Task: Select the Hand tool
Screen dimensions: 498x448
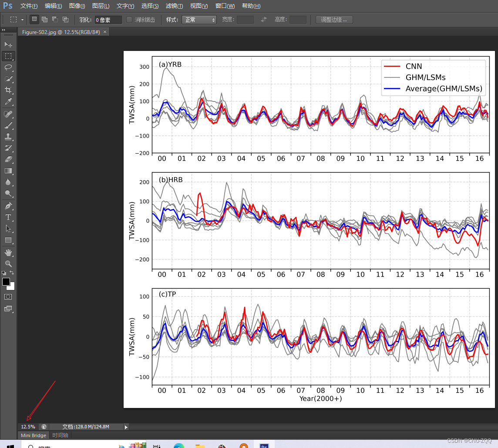Action: tap(8, 253)
